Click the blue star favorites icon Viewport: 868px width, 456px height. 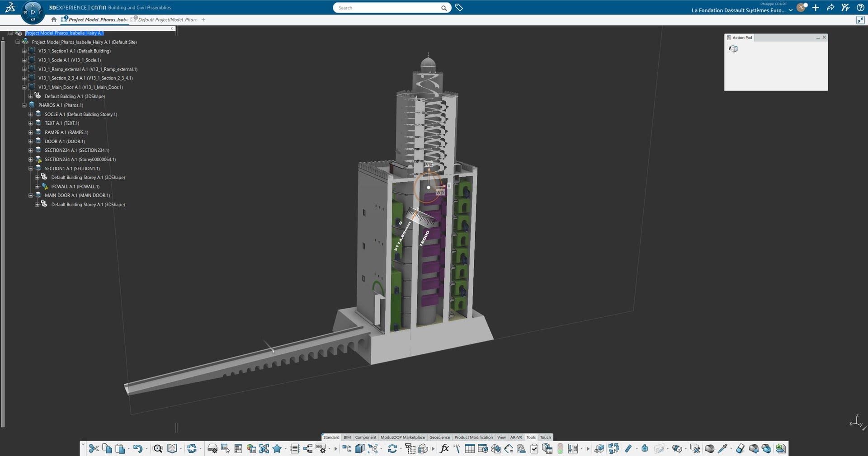pyautogui.click(x=277, y=448)
